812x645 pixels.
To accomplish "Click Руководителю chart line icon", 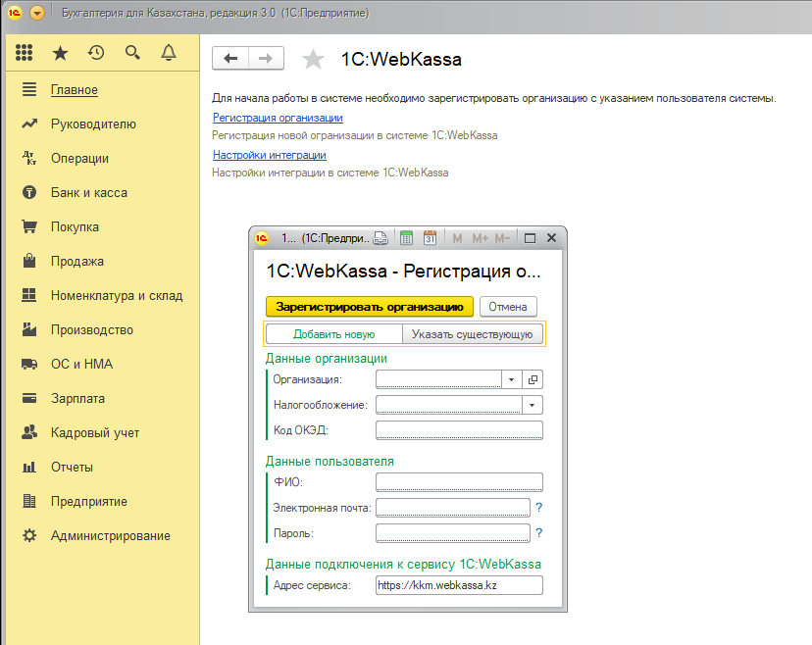I will click(29, 124).
